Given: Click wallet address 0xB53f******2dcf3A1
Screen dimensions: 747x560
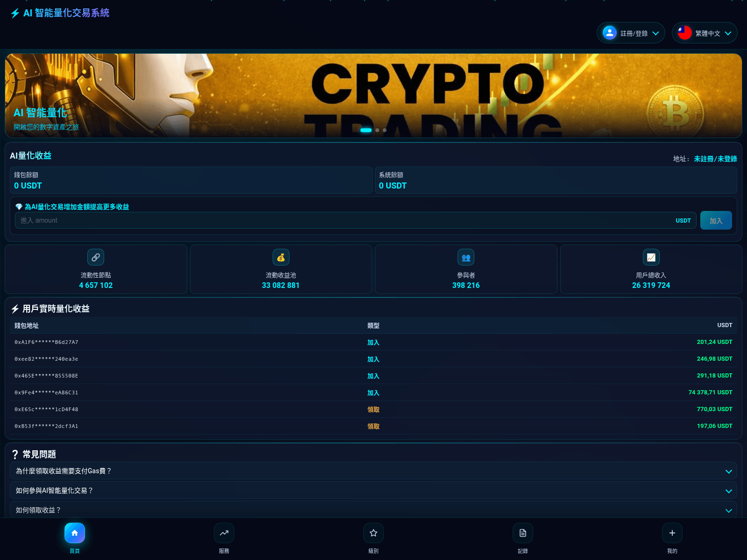Looking at the screenshot, I should click(x=46, y=426).
